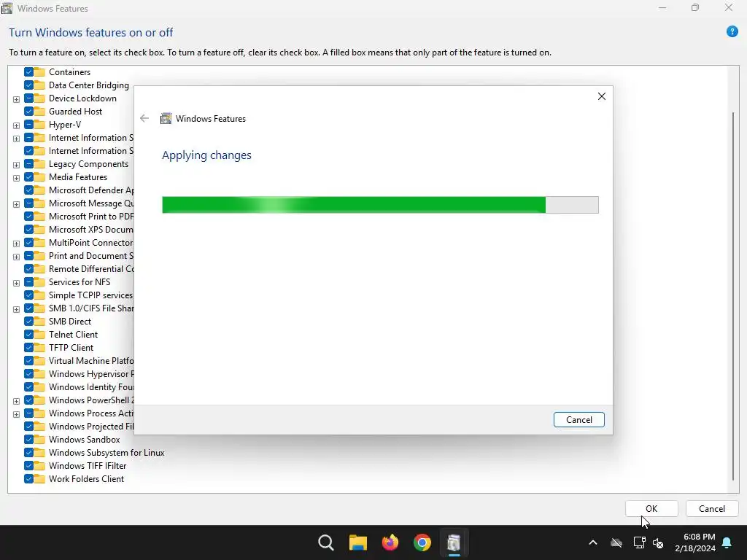
Task: Click the green applying changes progress bar
Action: point(380,205)
